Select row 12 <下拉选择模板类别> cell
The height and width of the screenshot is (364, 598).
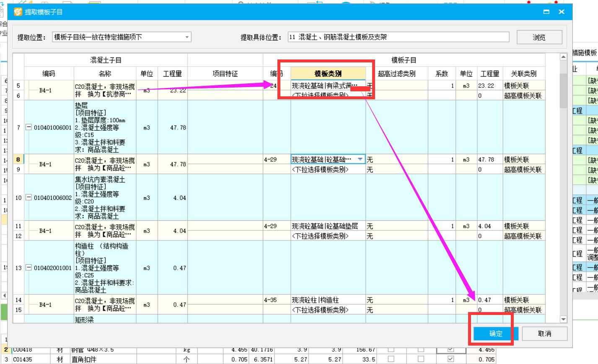[328, 236]
